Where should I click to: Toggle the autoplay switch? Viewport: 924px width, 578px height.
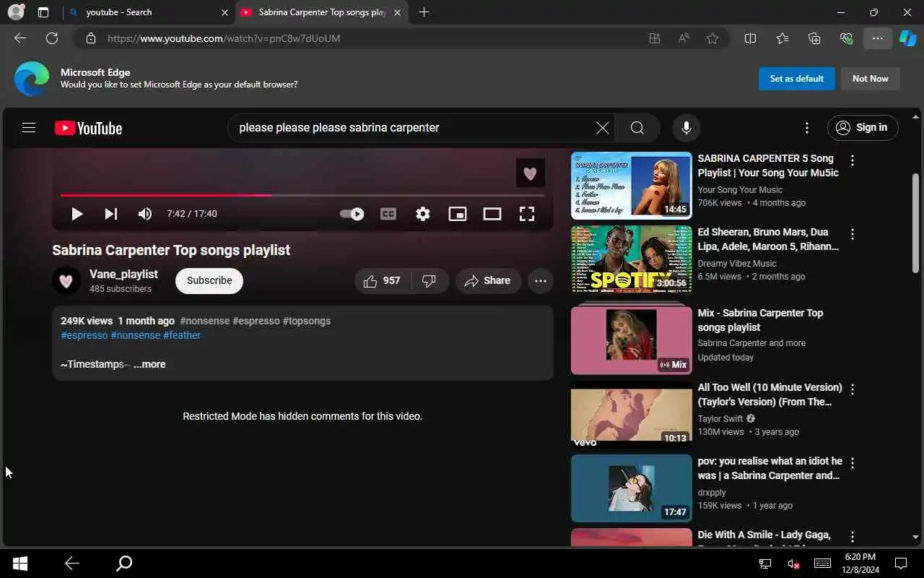pos(352,214)
